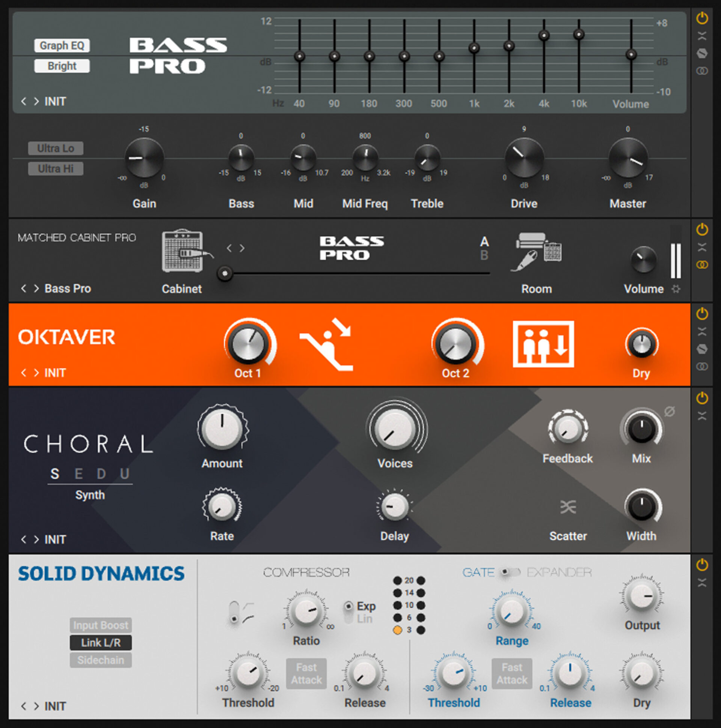Enable Input Boost in Solid Dynamics
The height and width of the screenshot is (728, 721).
(x=101, y=625)
